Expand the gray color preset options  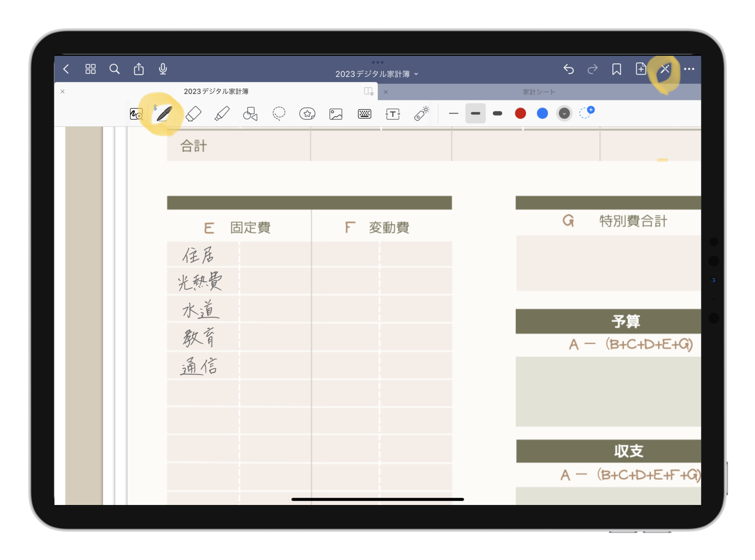564,114
